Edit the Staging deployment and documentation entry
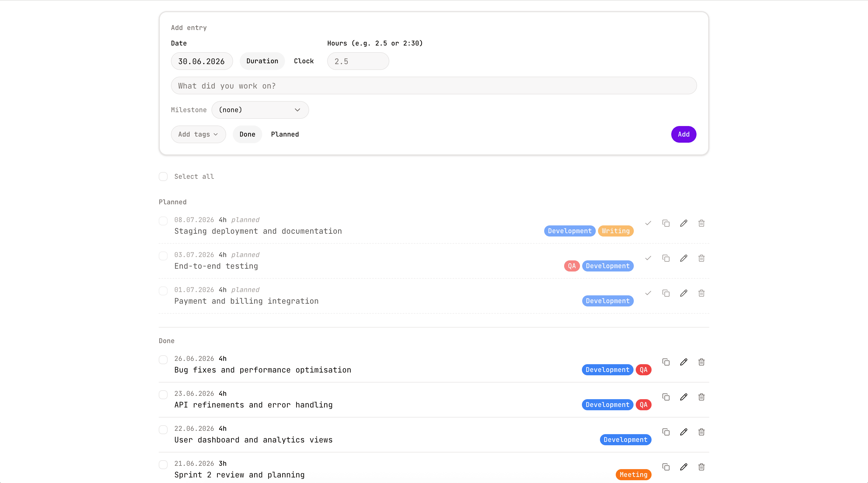Screen dimensions: 868x483 pos(684,223)
